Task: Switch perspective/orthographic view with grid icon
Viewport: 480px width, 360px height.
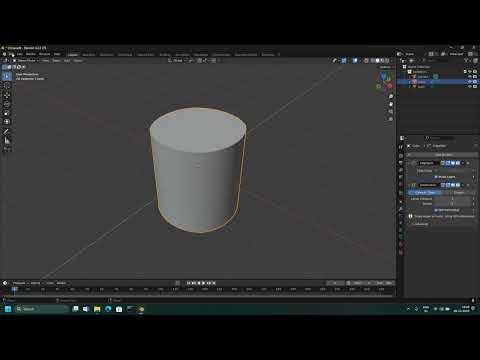Action: click(391, 119)
